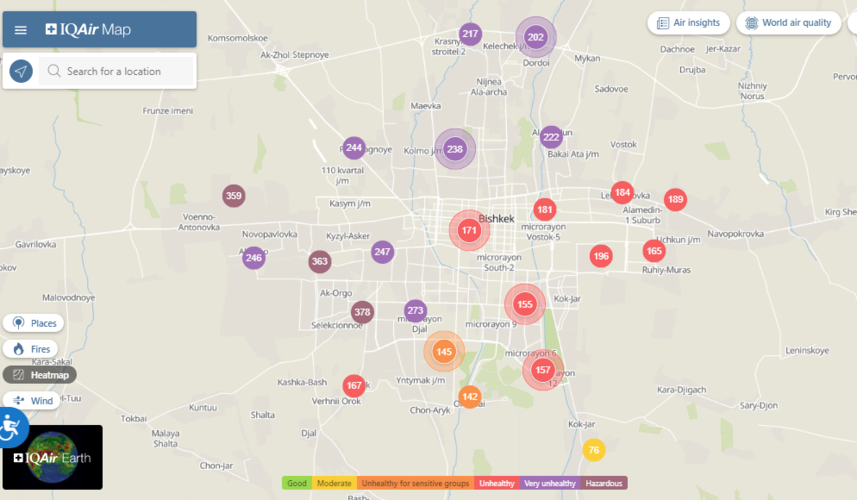Open the IQAir Earth thumbnail
This screenshot has width=857, height=500.
click(52, 457)
